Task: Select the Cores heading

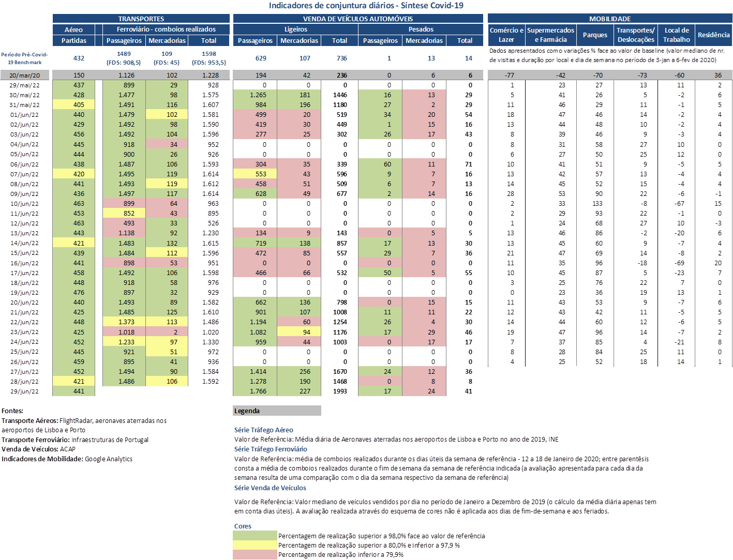Action: click(x=243, y=526)
